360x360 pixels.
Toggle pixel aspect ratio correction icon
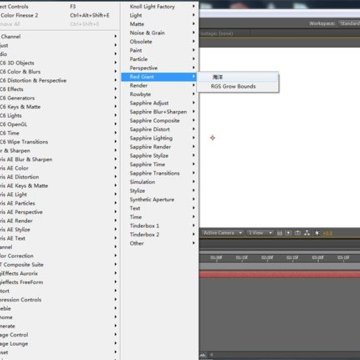pyautogui.click(x=280, y=233)
